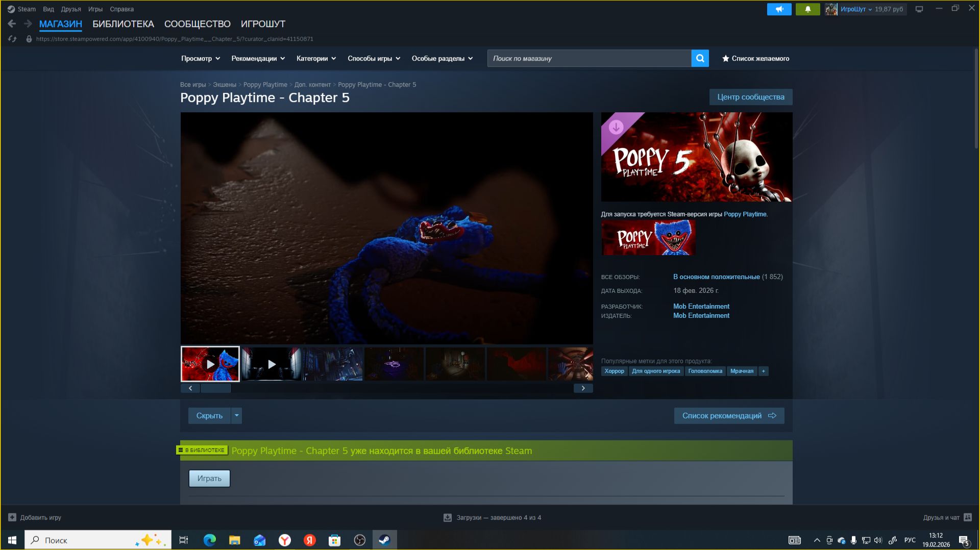Open Task View on the taskbar
This screenshot has height=550, width=980.
[184, 540]
